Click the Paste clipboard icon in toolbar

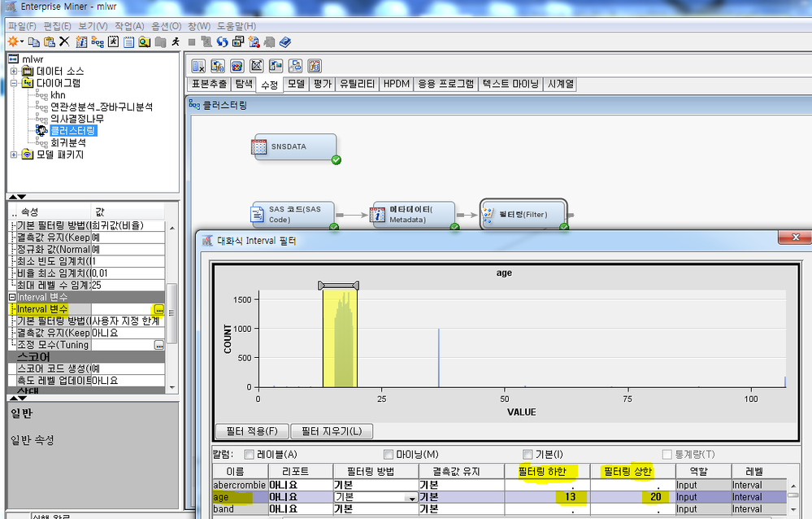[49, 41]
